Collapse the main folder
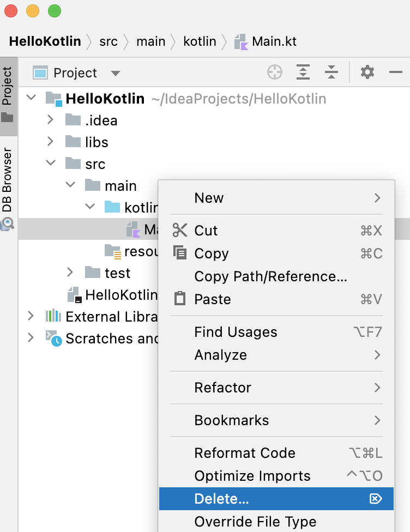This screenshot has height=532, width=410. click(x=70, y=185)
